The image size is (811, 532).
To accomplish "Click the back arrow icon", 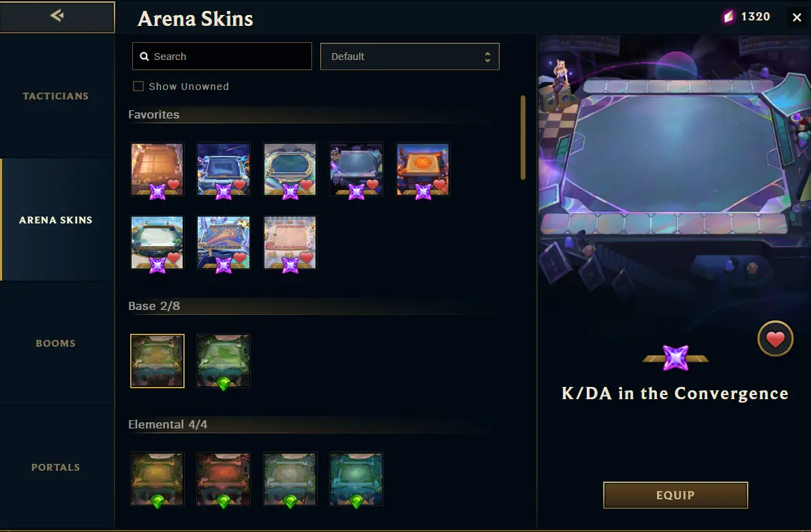I will (57, 16).
